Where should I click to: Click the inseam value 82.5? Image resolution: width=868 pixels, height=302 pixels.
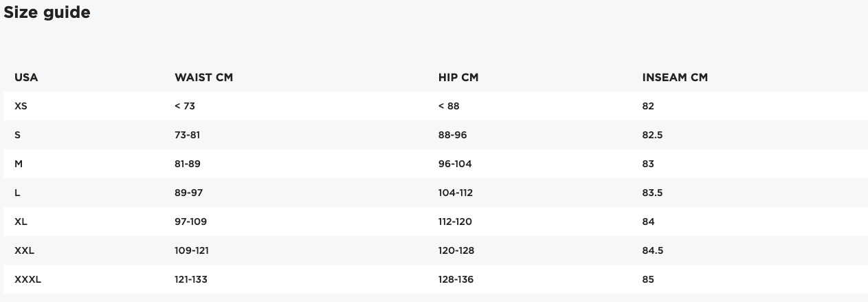point(652,135)
